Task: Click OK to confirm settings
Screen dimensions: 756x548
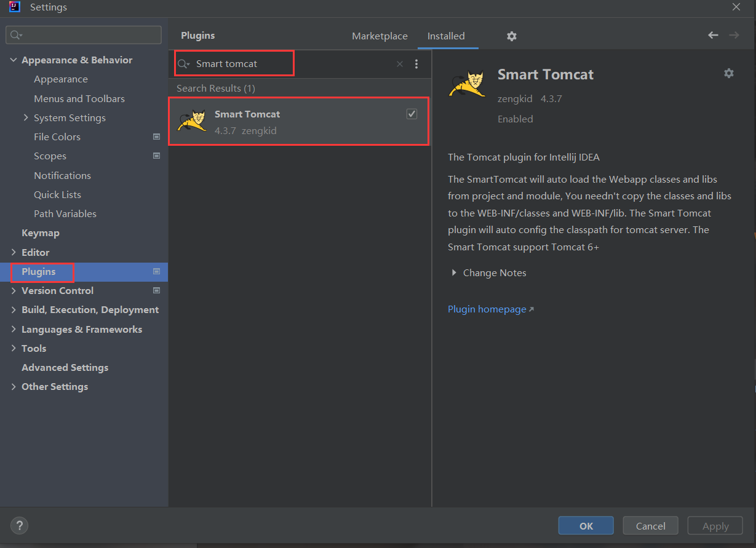Action: tap(586, 526)
